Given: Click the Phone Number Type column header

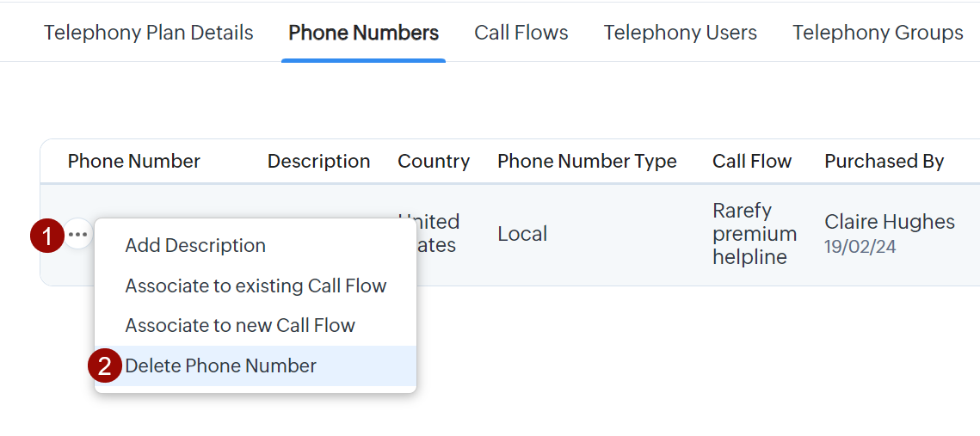Looking at the screenshot, I should (587, 161).
